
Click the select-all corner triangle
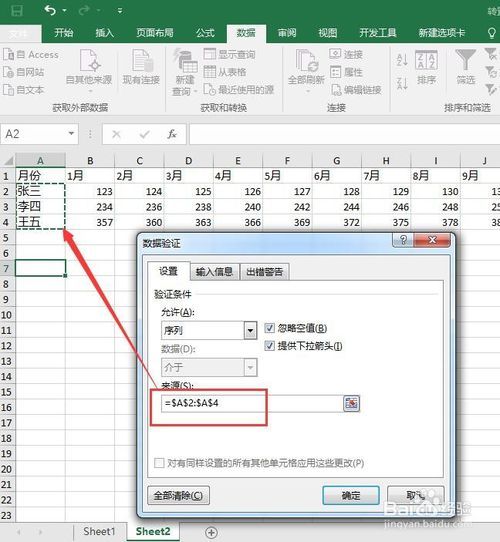pyautogui.click(x=8, y=160)
